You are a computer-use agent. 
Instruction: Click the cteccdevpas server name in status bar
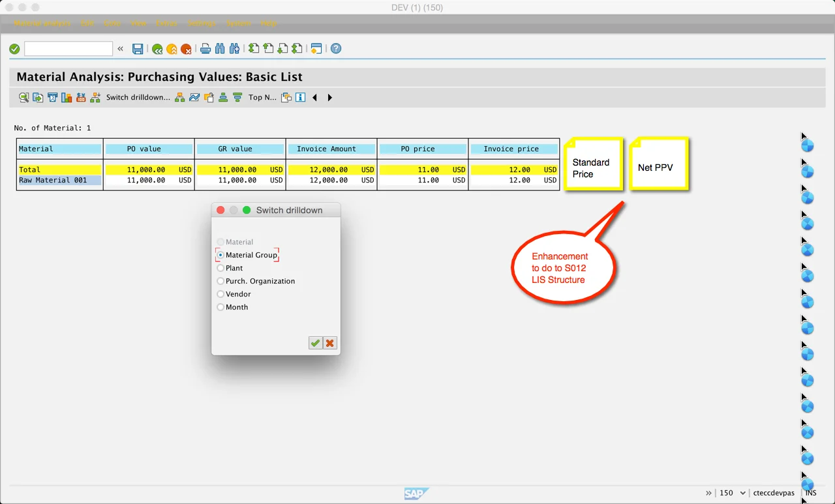pos(774,493)
